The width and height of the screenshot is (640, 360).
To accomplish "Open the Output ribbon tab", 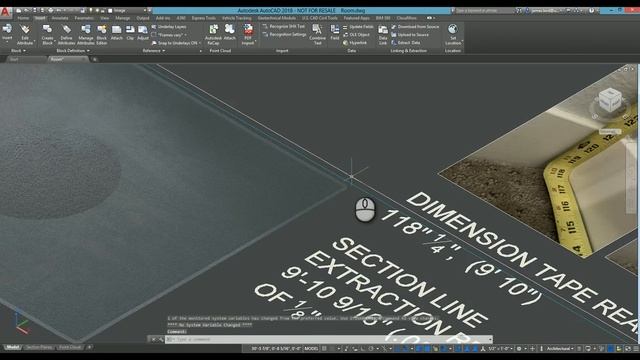I will point(142,18).
